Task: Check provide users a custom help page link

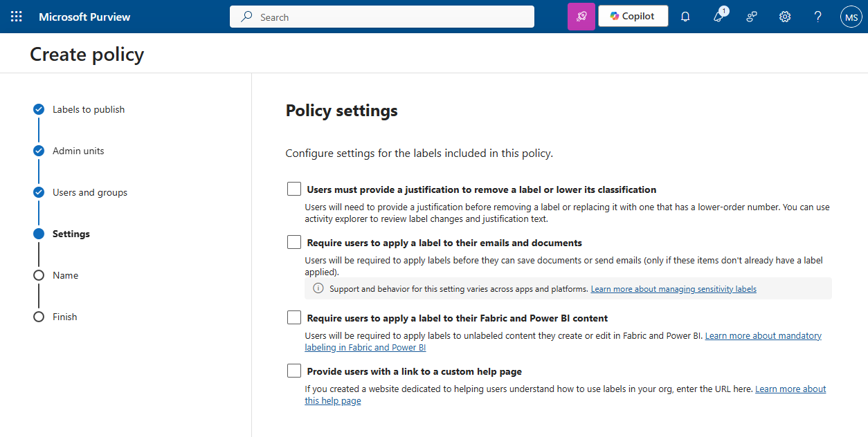Action: [293, 371]
